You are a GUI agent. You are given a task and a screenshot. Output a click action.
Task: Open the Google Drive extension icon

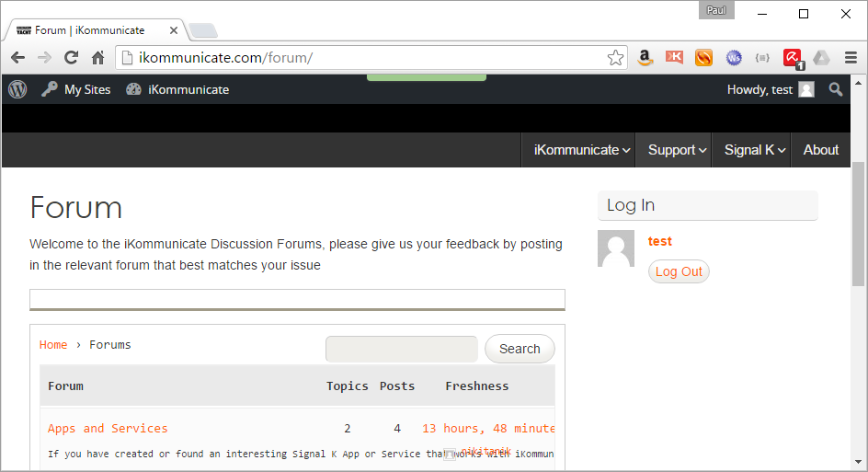pyautogui.click(x=821, y=58)
